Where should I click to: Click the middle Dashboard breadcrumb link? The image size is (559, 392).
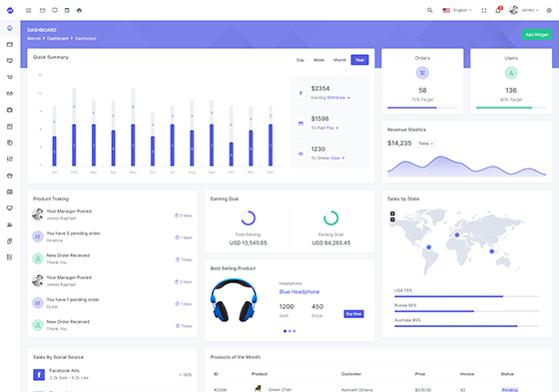point(58,38)
